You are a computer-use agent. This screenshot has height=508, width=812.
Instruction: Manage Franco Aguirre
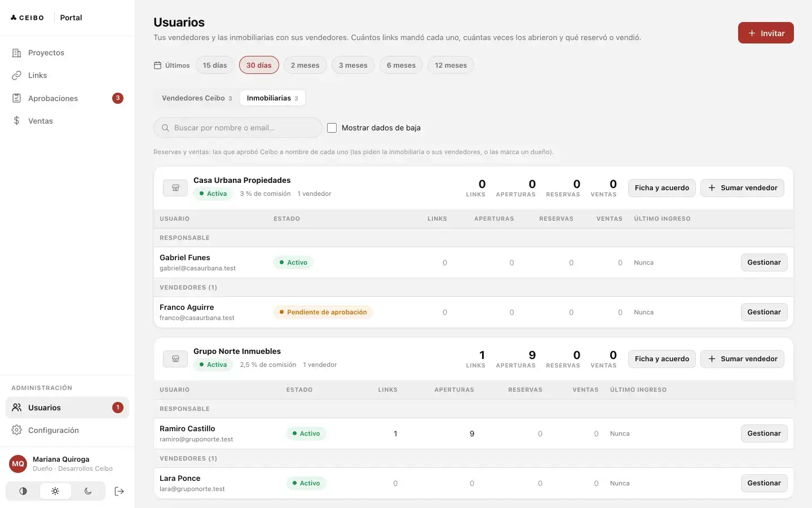764,312
